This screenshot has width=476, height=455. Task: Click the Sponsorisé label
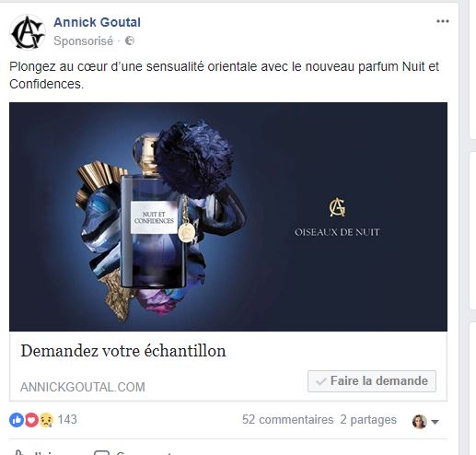(84, 41)
